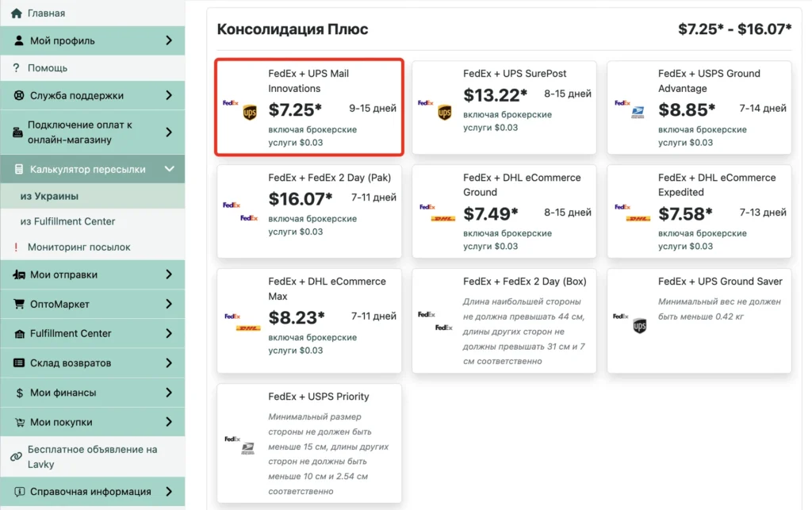Click the FedEx logos on the 2 Day (Pak) card
The width and height of the screenshot is (812, 510).
click(240, 211)
